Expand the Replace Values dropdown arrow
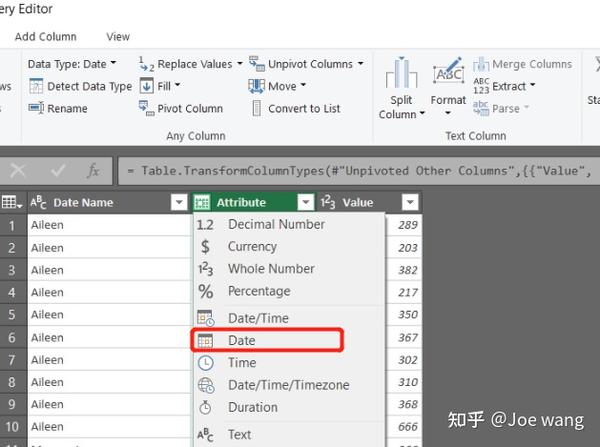 [240, 64]
